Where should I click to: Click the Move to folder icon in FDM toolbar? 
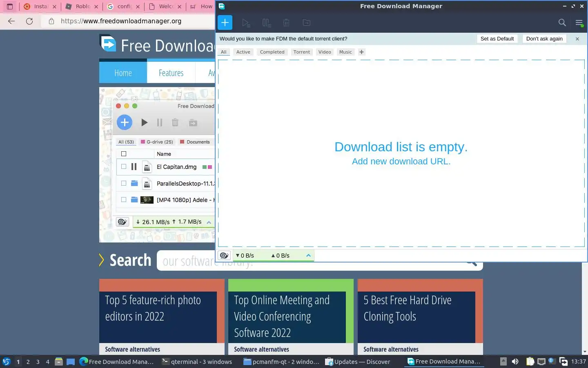click(x=306, y=23)
